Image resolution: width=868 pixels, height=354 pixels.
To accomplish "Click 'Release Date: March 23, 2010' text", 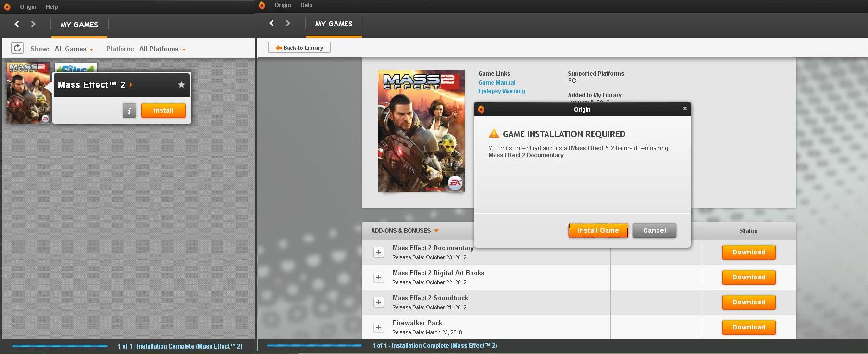I will [x=427, y=332].
